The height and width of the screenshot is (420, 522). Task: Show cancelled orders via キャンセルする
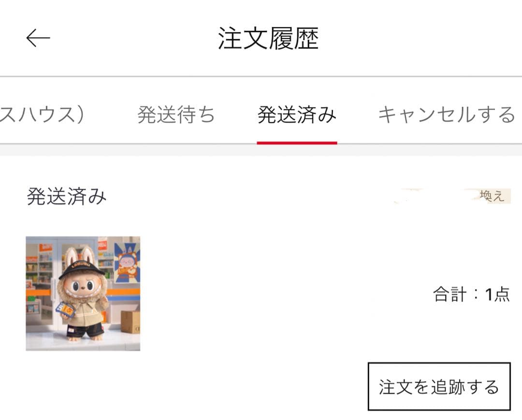tap(447, 115)
